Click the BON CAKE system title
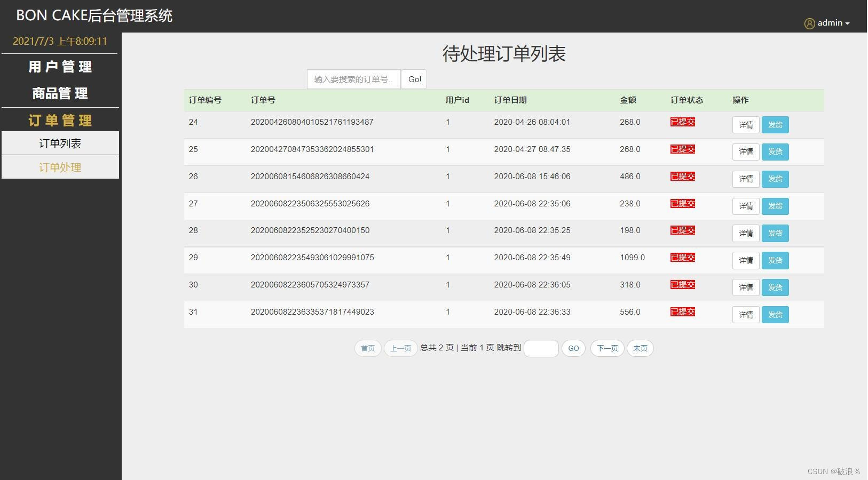Viewport: 868px width, 480px height. pyautogui.click(x=94, y=15)
